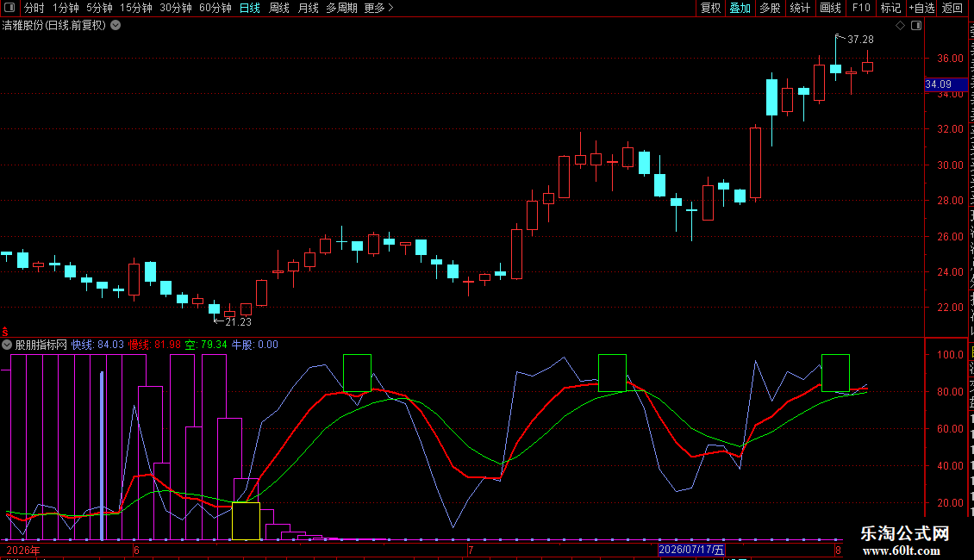974x560 pixels.
Task: Click the yellow signal box on indicator
Action: coord(246,521)
